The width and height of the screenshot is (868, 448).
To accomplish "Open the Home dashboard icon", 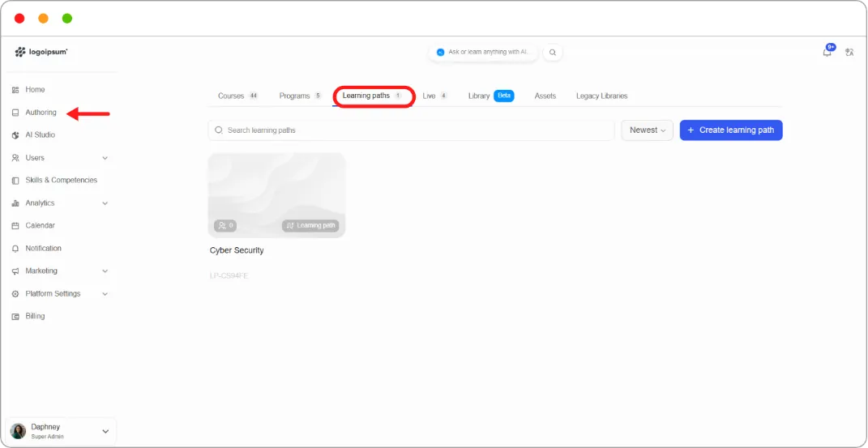I will pos(15,90).
